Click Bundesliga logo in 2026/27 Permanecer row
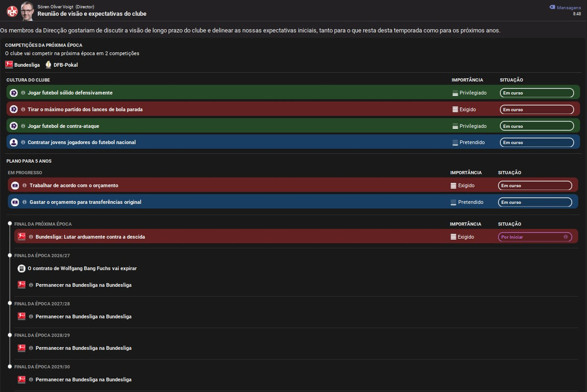Screen dimensions: 587x392 coord(22,285)
